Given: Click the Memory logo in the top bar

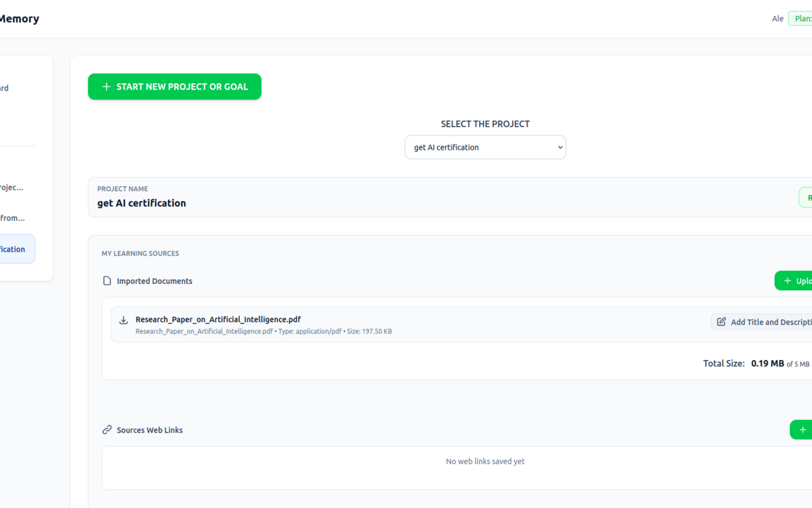Looking at the screenshot, I should click(x=19, y=18).
